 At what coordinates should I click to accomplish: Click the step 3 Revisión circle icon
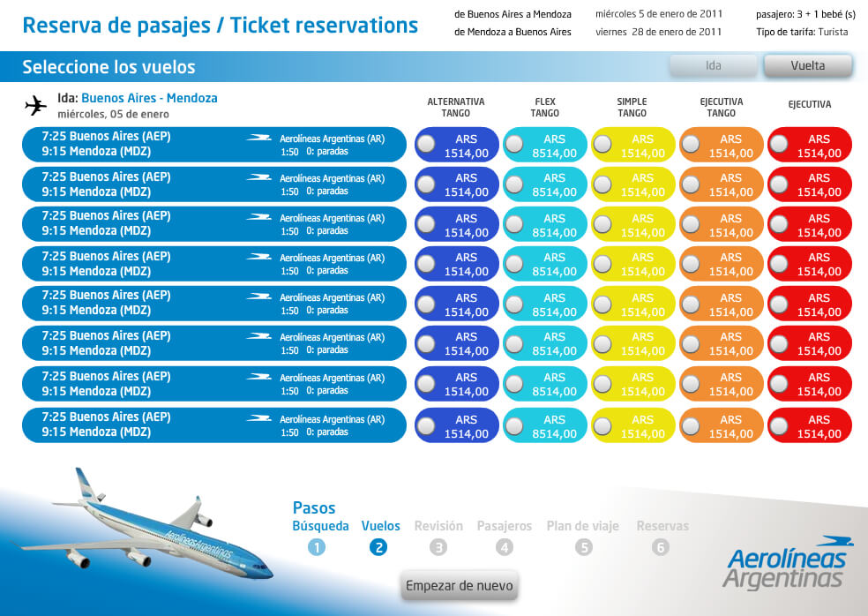coord(438,547)
